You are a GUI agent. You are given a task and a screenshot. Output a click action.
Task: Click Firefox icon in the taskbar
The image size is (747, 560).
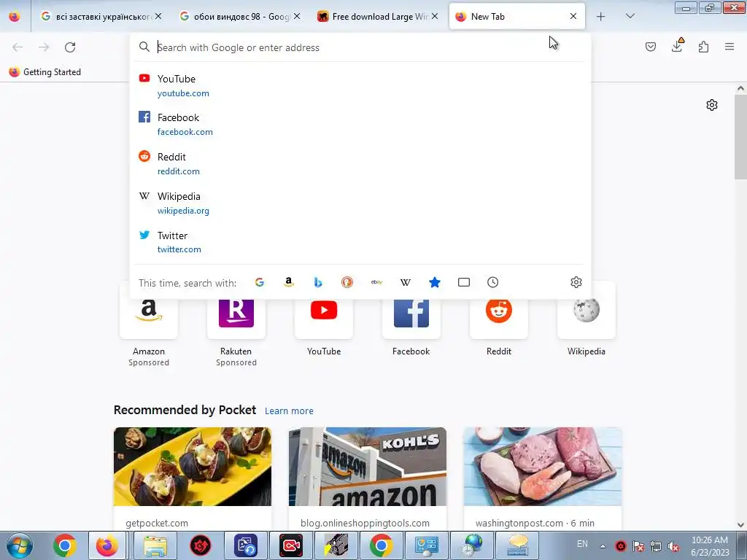pos(107,545)
